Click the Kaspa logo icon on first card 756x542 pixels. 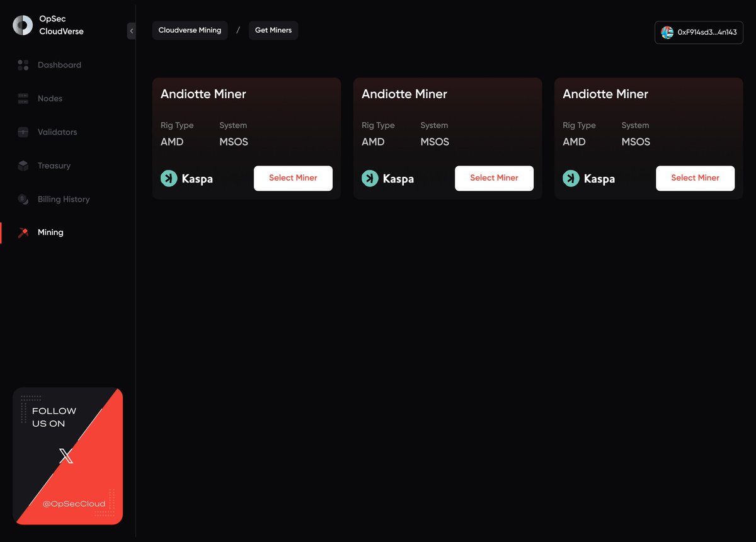169,178
